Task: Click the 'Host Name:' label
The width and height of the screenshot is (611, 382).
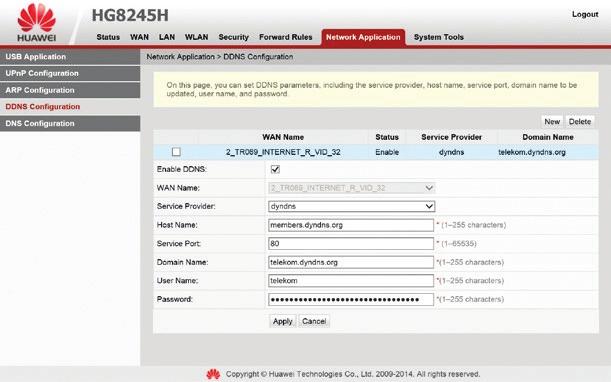Action: (177, 225)
